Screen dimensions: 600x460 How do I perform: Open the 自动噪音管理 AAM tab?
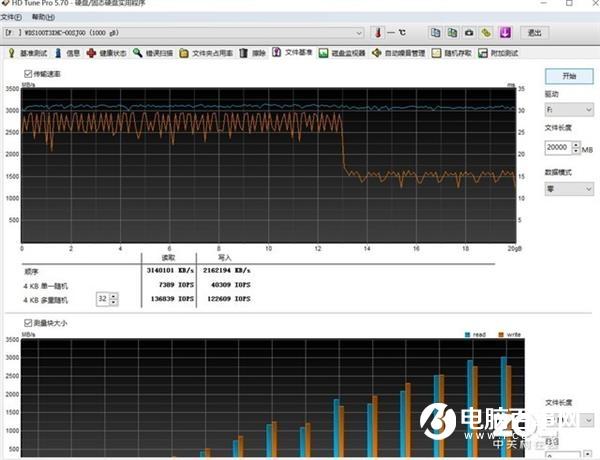pos(398,53)
